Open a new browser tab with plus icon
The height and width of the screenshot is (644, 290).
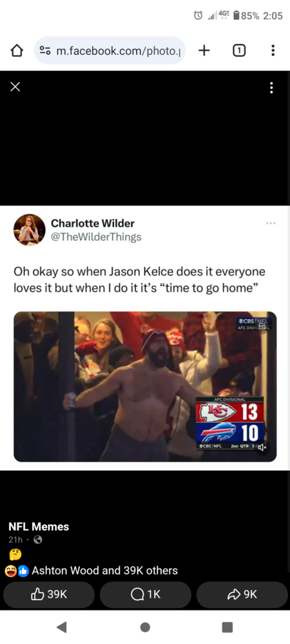204,50
